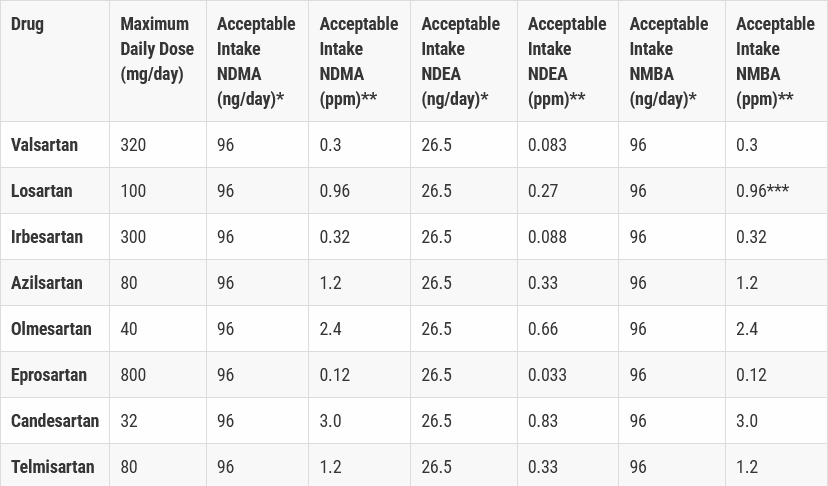Click the Valsartan row label
The height and width of the screenshot is (486, 828).
[x=44, y=145]
